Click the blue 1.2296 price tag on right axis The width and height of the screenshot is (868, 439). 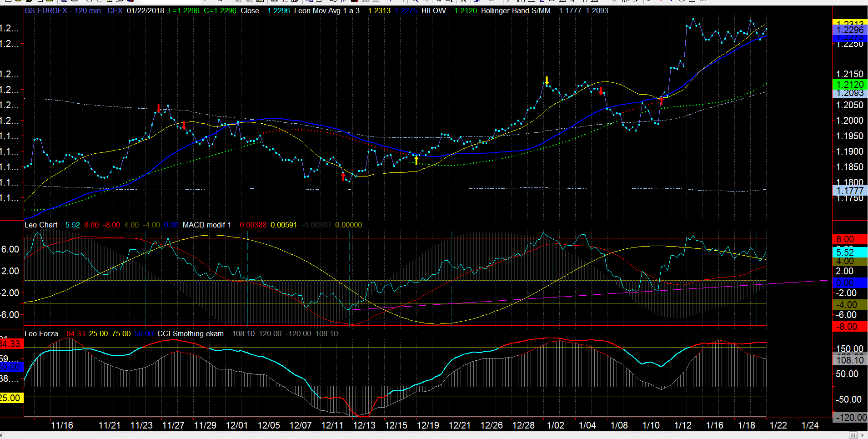coord(850,30)
